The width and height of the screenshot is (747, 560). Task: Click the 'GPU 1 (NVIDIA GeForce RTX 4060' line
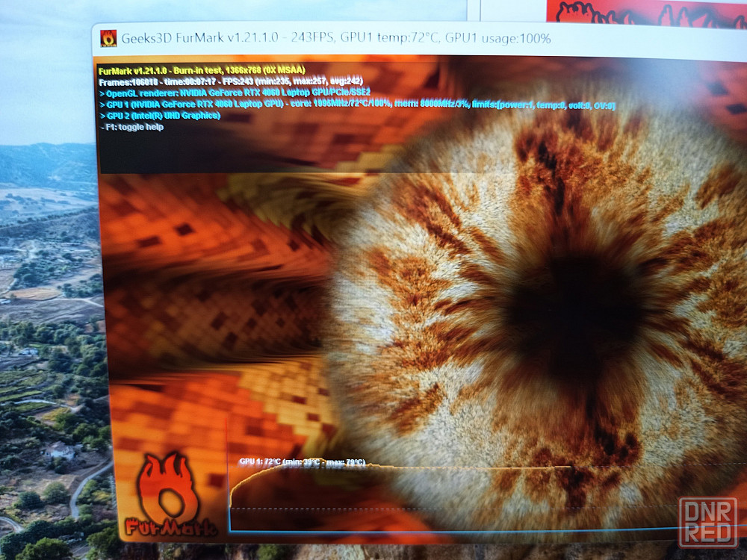[357, 105]
